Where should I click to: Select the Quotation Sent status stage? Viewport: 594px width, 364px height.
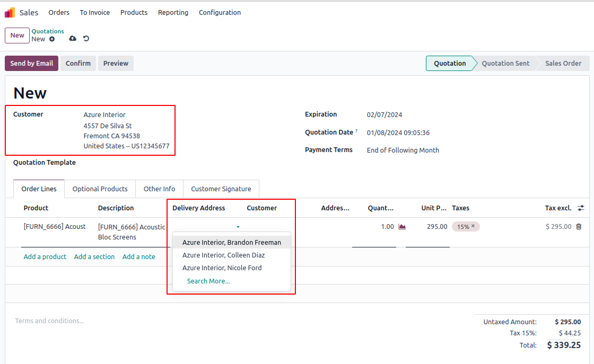point(505,63)
